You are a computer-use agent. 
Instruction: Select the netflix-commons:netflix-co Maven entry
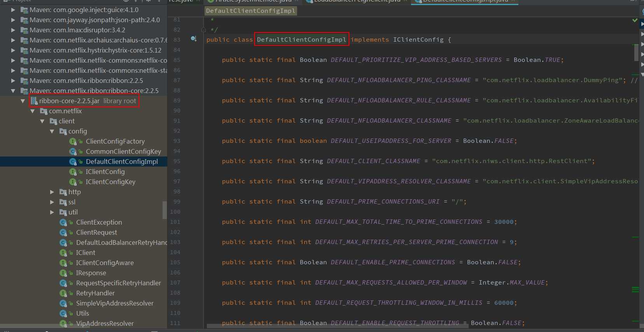[x=98, y=60]
